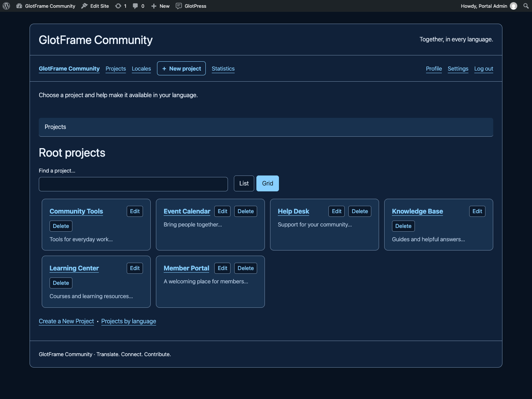Viewport: 532px width, 399px height.
Task: Open GlotFrame Community dashboard in admin bar
Action: (x=46, y=6)
